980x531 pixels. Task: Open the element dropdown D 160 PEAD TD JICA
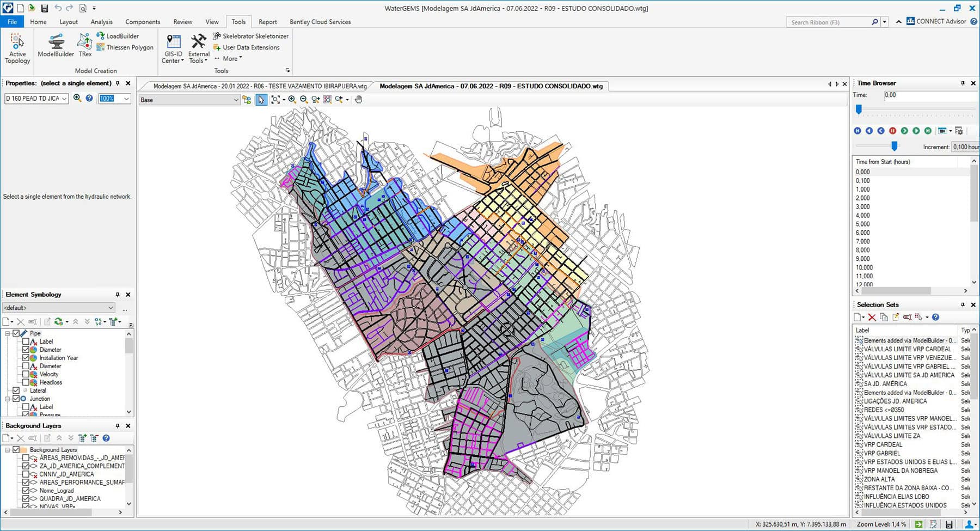click(36, 99)
